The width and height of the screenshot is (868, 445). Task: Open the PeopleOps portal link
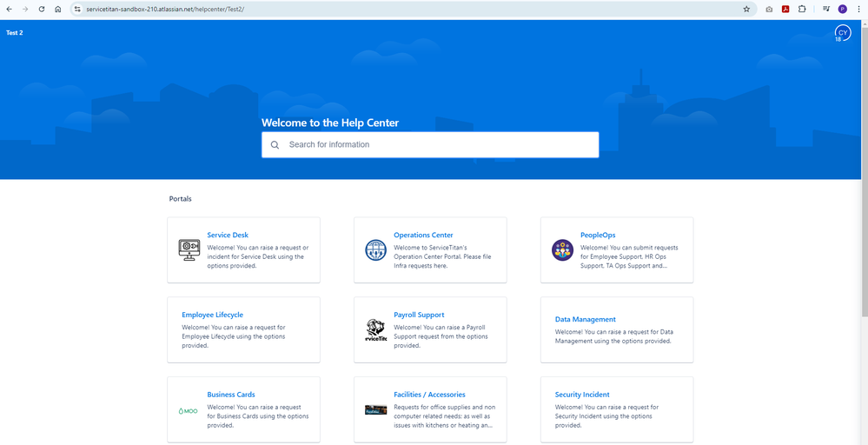pyautogui.click(x=598, y=236)
